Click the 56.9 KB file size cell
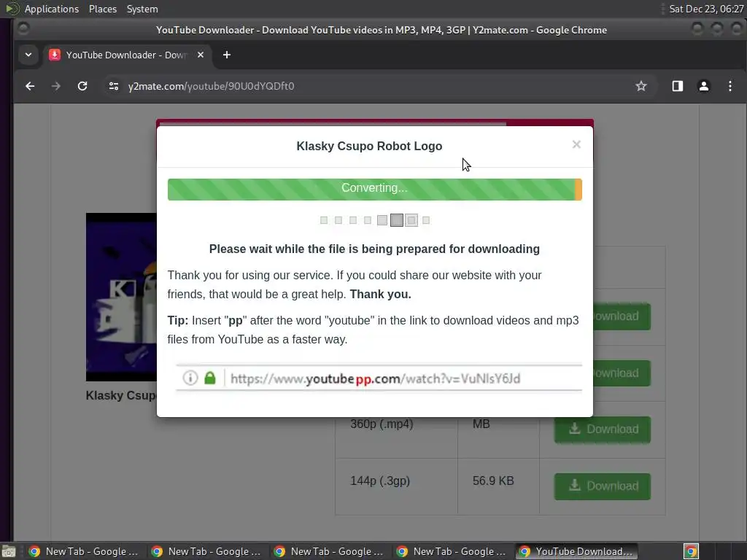 498,486
